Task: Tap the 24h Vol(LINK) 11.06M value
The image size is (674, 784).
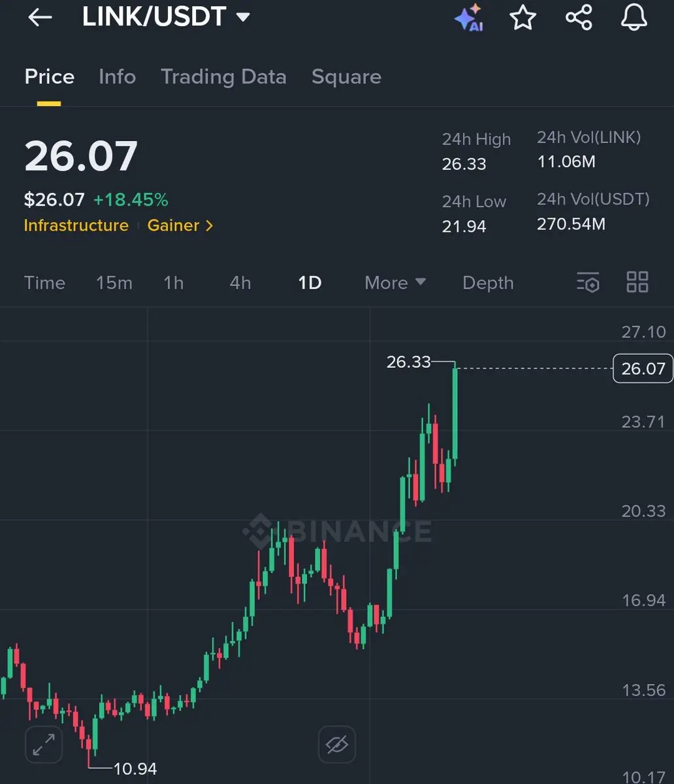Action: point(566,161)
